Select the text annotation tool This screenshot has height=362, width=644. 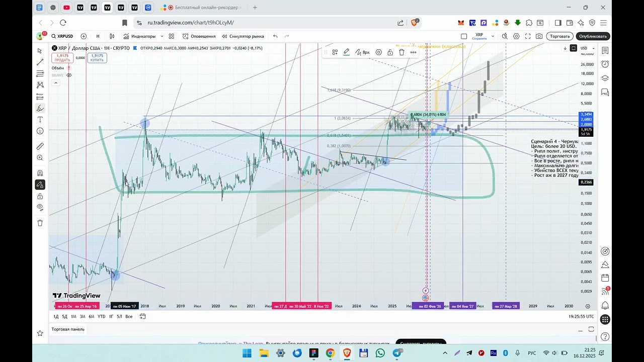[x=40, y=120]
